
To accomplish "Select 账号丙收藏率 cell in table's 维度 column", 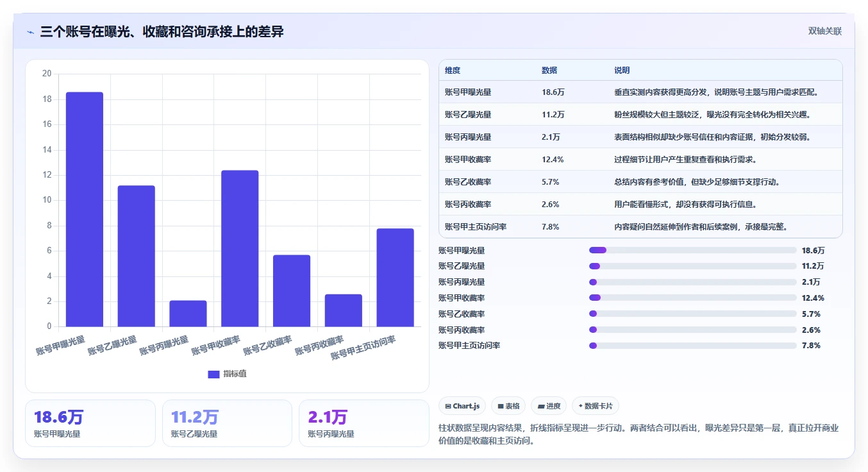I will 468,205.
